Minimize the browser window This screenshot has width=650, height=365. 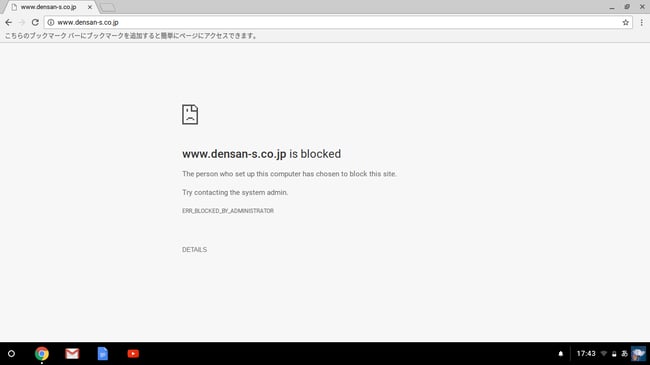pyautogui.click(x=612, y=7)
